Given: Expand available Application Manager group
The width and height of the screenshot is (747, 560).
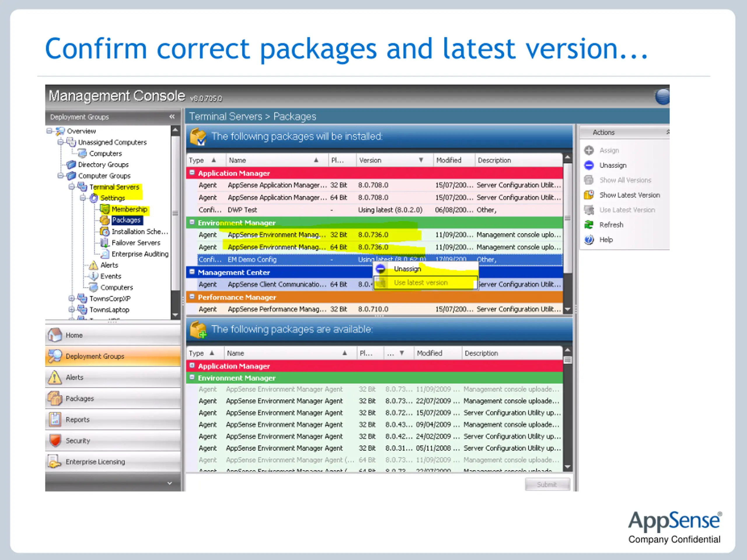Looking at the screenshot, I should 192,365.
